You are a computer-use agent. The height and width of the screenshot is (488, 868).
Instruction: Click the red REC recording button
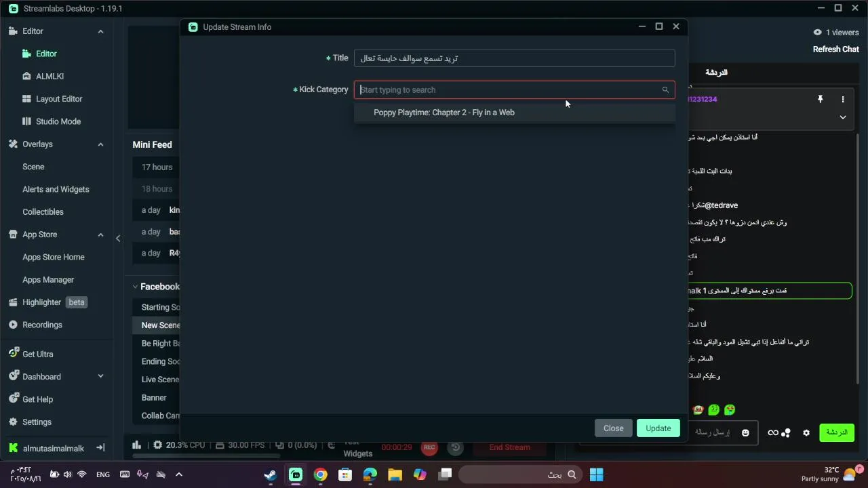(429, 447)
